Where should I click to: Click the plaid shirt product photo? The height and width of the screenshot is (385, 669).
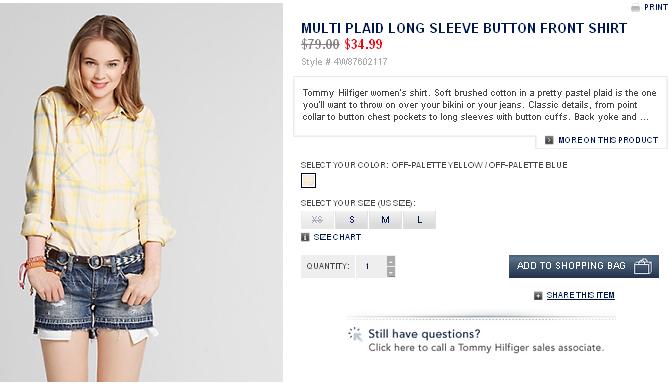[x=141, y=192]
